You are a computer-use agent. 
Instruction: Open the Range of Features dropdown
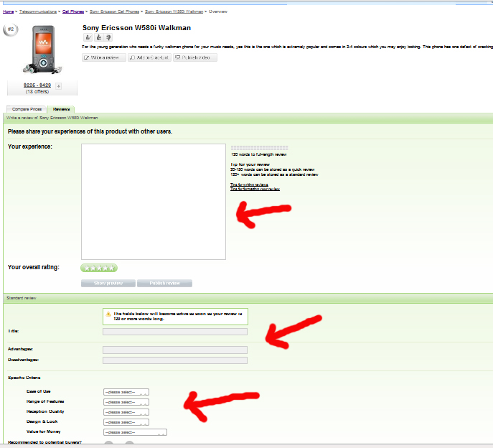tap(126, 402)
